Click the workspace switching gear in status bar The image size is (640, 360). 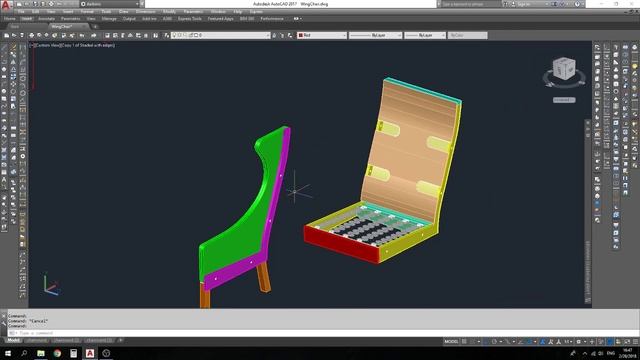(x=578, y=342)
